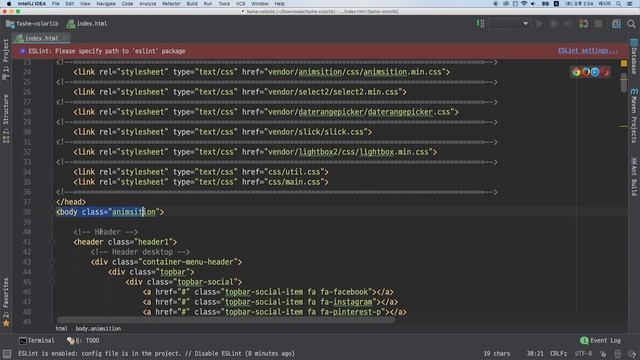Image resolution: width=640 pixels, height=360 pixels.
Task: Click the Header desktop comment on line 42
Action: pos(140,252)
